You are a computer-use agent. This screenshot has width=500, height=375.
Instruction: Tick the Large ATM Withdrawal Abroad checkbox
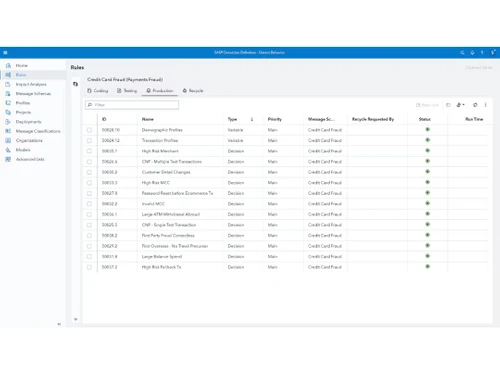tap(89, 214)
